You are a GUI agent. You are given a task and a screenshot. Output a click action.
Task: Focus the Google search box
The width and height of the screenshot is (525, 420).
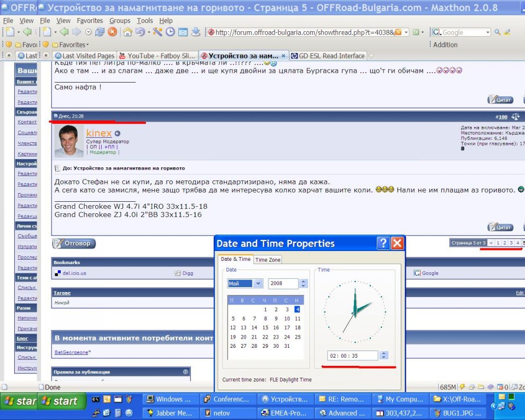click(463, 32)
